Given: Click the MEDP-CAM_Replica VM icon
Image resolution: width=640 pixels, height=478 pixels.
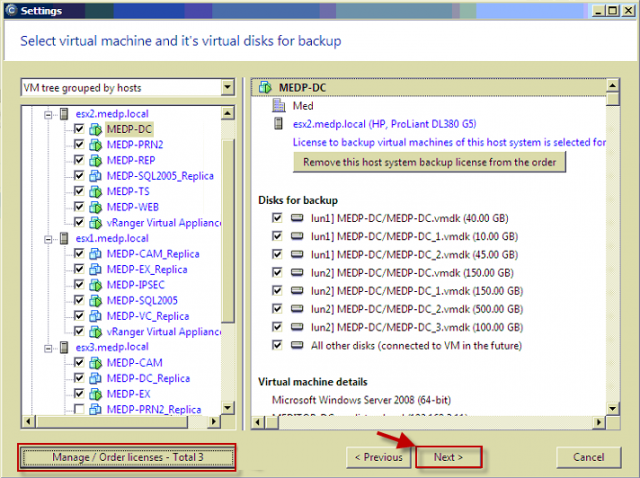Looking at the screenshot, I should pyautogui.click(x=95, y=254).
